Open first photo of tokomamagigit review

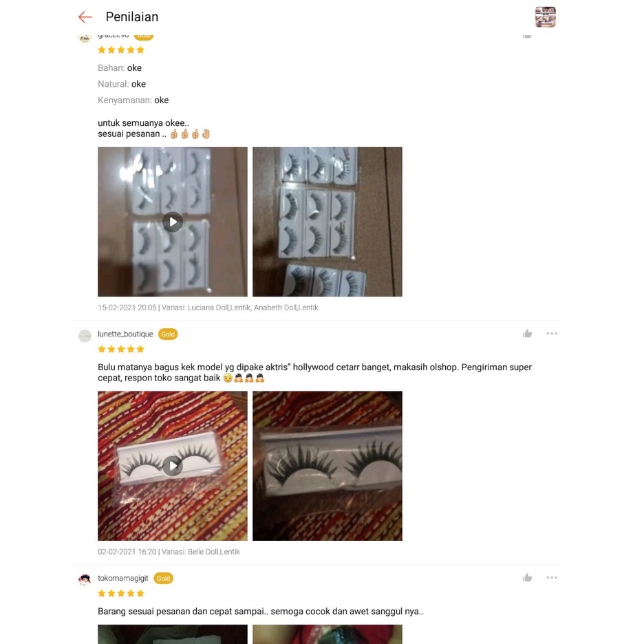point(173,634)
